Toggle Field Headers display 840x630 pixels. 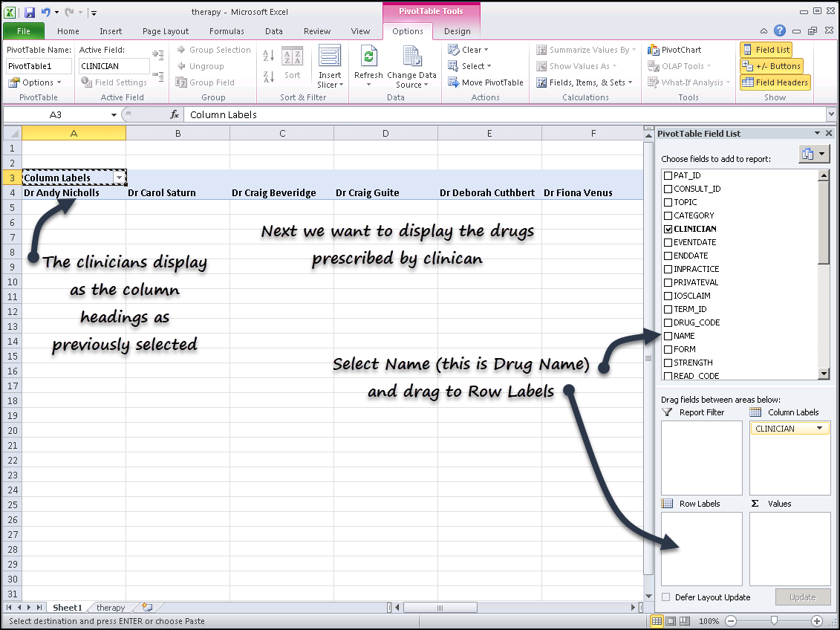[775, 82]
